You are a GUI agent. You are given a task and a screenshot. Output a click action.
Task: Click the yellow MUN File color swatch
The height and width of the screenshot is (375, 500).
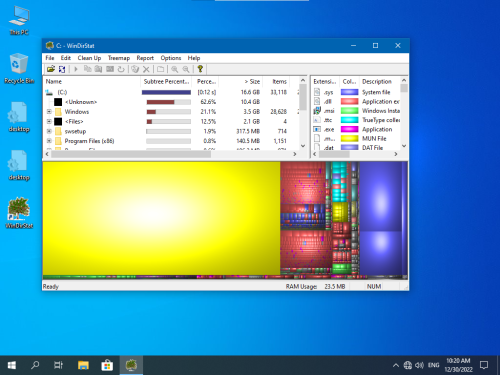coord(349,138)
